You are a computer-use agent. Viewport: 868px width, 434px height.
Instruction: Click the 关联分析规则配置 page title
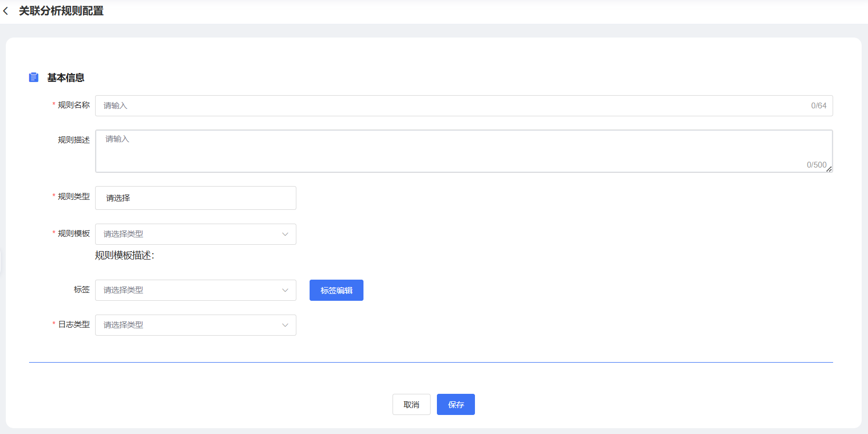coord(61,11)
